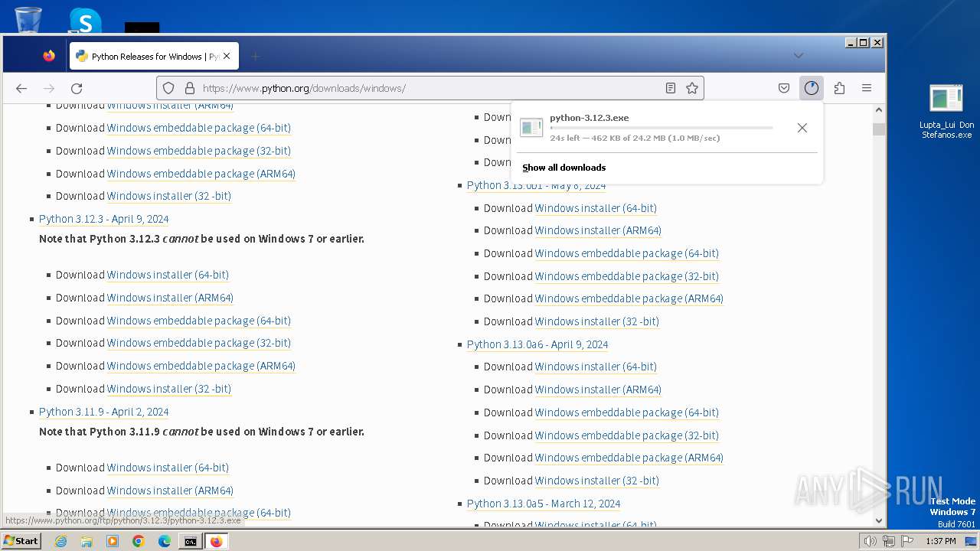The width and height of the screenshot is (980, 551).
Task: Open Firefox application hamburger menu
Action: (867, 88)
